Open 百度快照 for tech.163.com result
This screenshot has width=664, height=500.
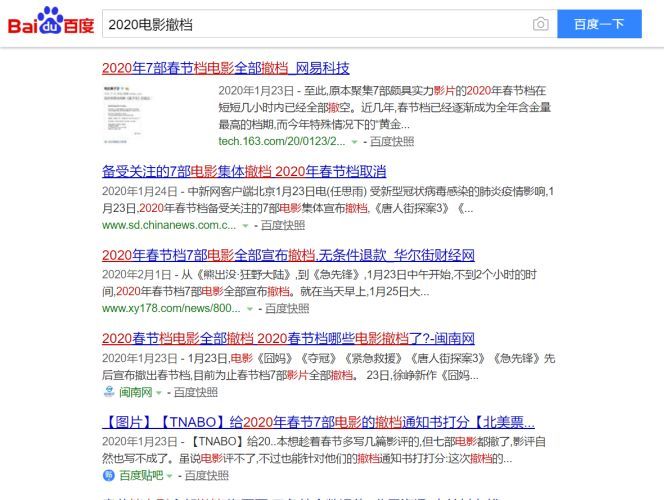click(392, 141)
